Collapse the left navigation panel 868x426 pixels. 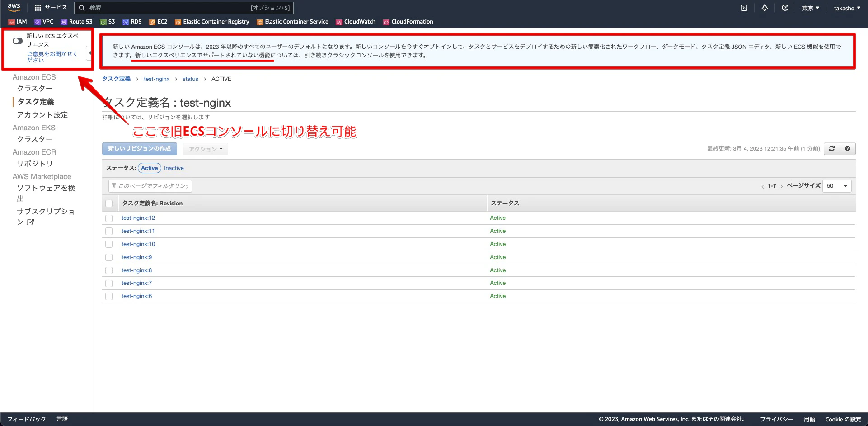(89, 53)
